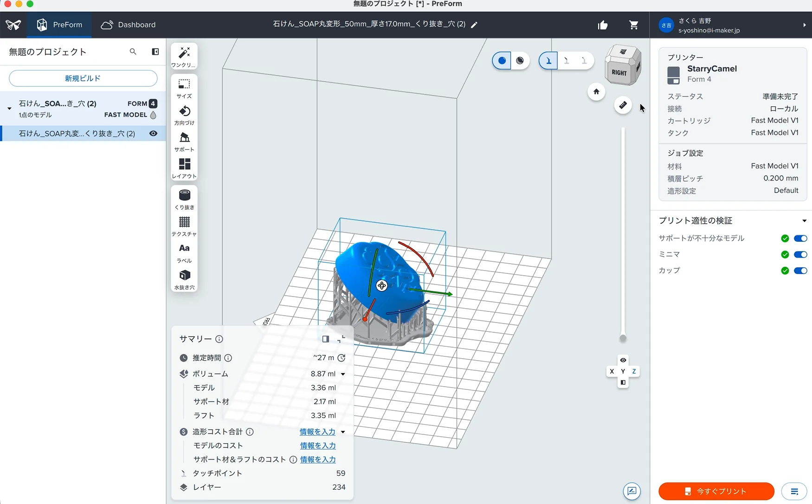Screen dimensions: 812x504
Task: Open the job menu list icon beside print
Action: [x=794, y=491]
